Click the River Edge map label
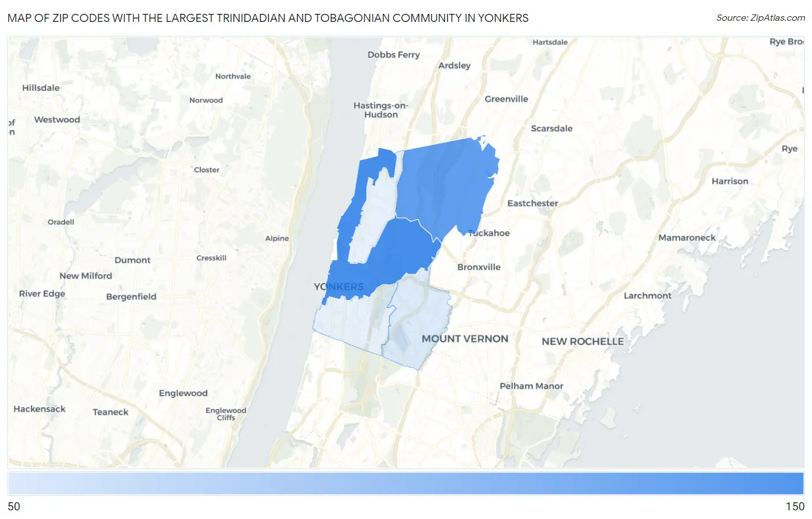The image size is (812, 519). click(42, 293)
